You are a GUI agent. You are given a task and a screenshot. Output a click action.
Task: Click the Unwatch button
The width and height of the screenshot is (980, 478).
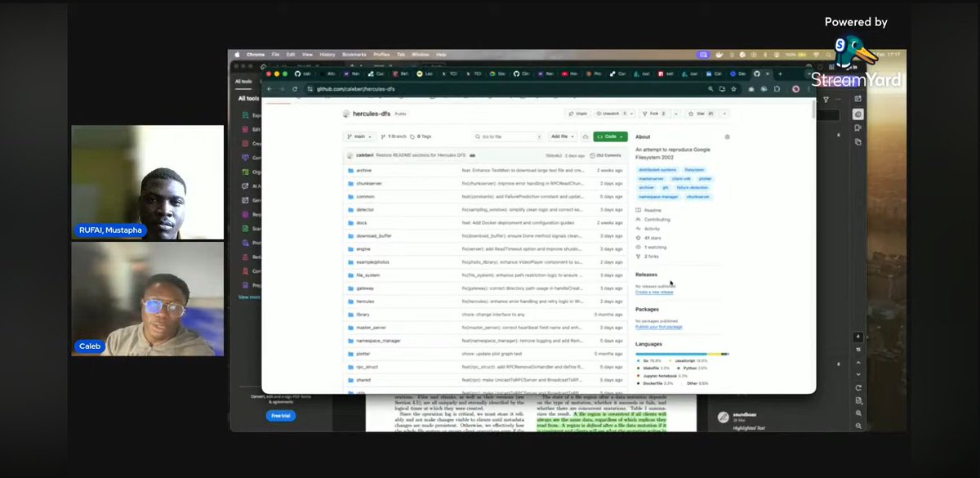pyautogui.click(x=614, y=114)
